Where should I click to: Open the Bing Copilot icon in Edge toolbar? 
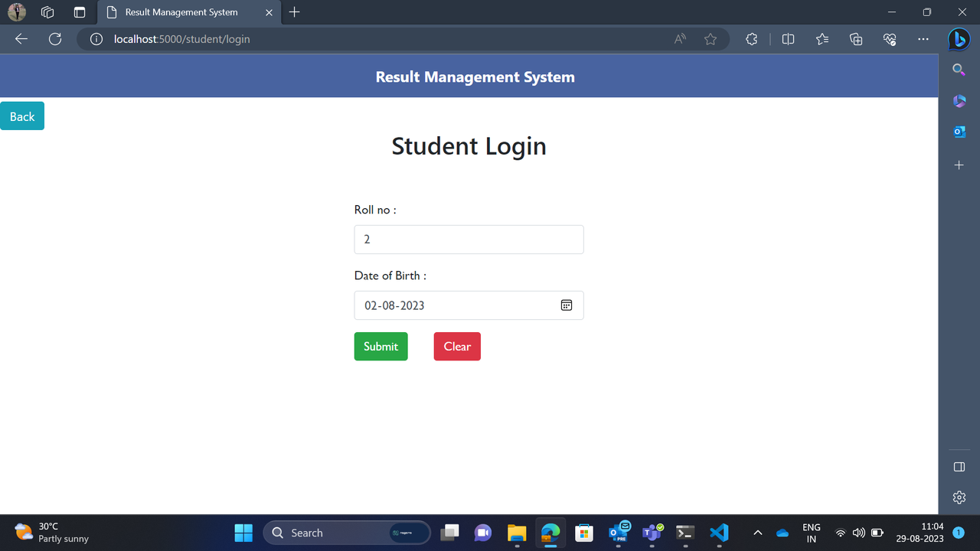pos(959,39)
